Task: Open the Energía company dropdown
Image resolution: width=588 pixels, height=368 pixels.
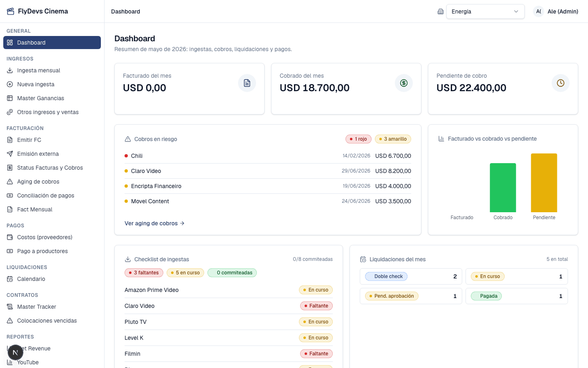Action: [x=486, y=11]
